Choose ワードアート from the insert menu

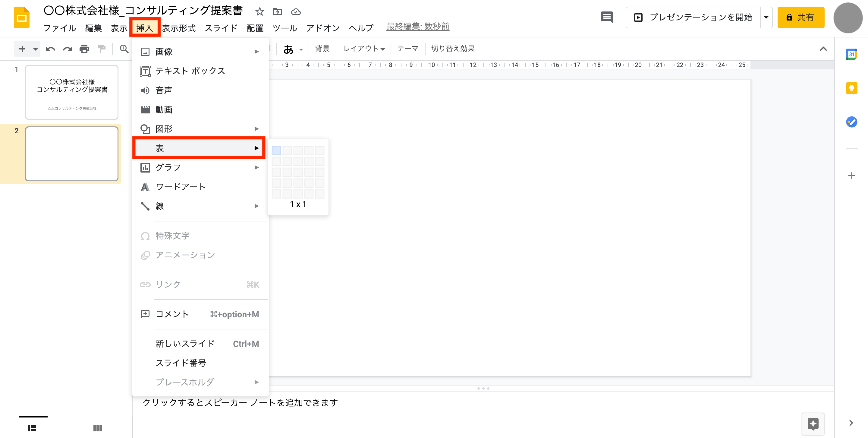point(200,187)
